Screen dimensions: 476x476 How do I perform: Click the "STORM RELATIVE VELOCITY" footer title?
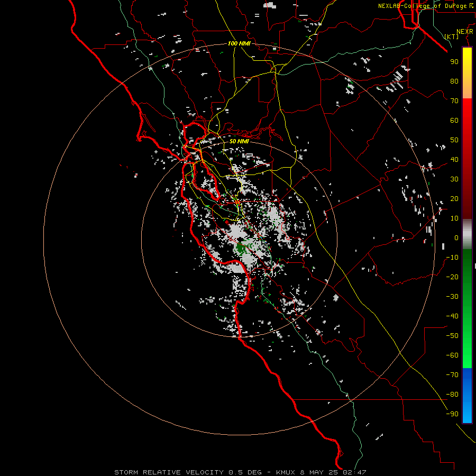tap(169, 472)
